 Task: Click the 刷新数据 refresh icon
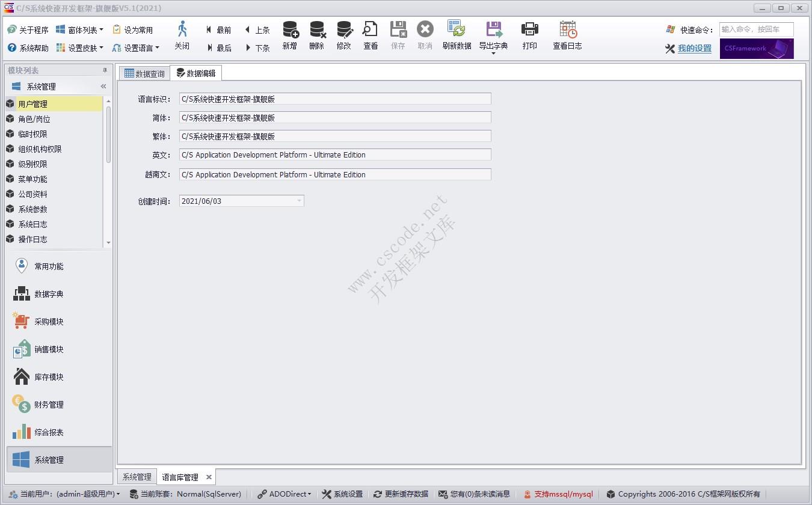coord(457,30)
